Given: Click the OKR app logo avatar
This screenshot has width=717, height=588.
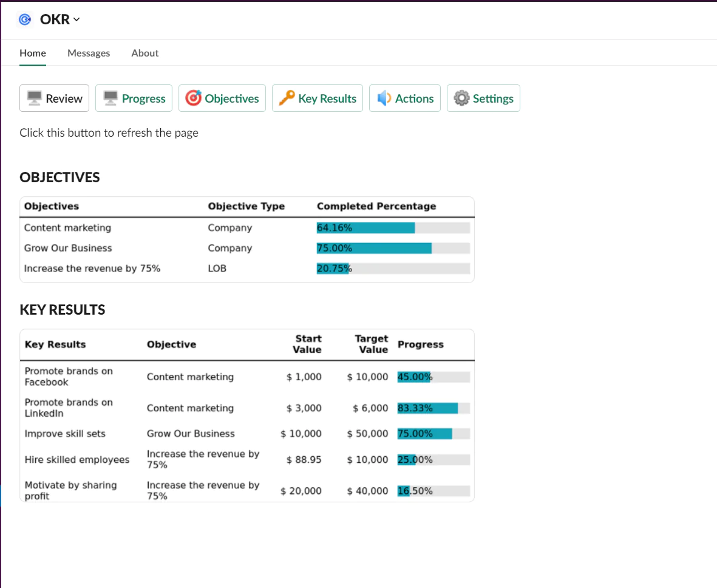Looking at the screenshot, I should tap(24, 19).
